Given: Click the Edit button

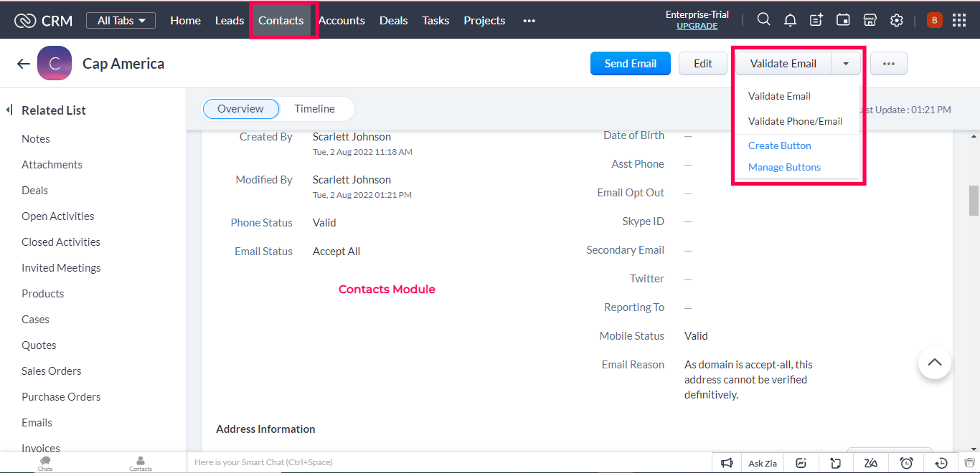Looking at the screenshot, I should (x=703, y=64).
